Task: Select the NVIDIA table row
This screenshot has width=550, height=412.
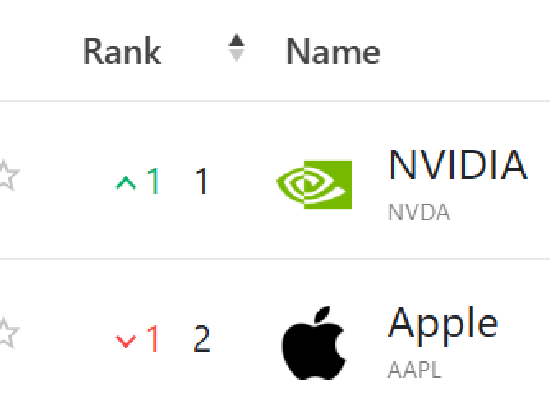Action: pos(275,180)
